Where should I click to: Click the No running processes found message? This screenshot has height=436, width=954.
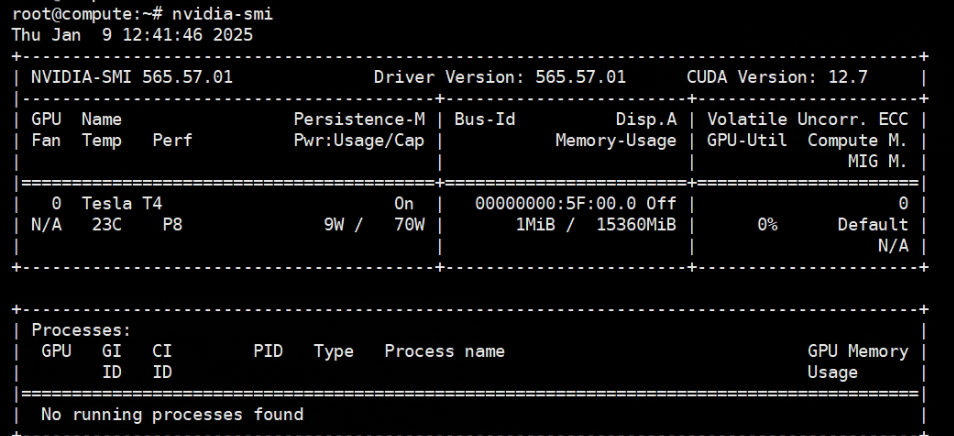(x=171, y=414)
